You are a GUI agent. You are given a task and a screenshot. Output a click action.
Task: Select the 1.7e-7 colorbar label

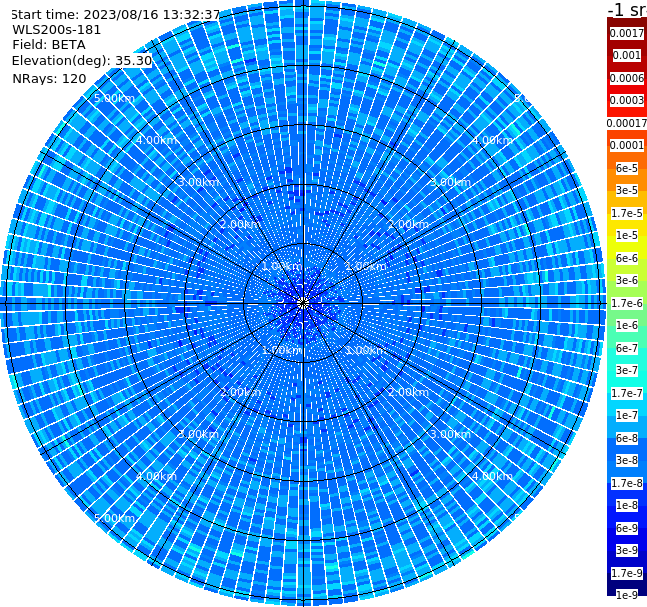[x=627, y=393]
